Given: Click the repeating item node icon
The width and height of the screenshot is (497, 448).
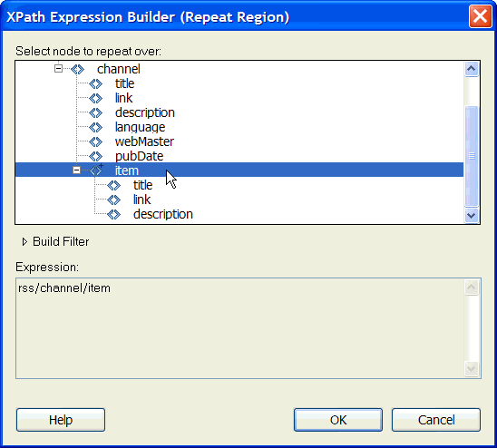Looking at the screenshot, I should pyautogui.click(x=96, y=170).
